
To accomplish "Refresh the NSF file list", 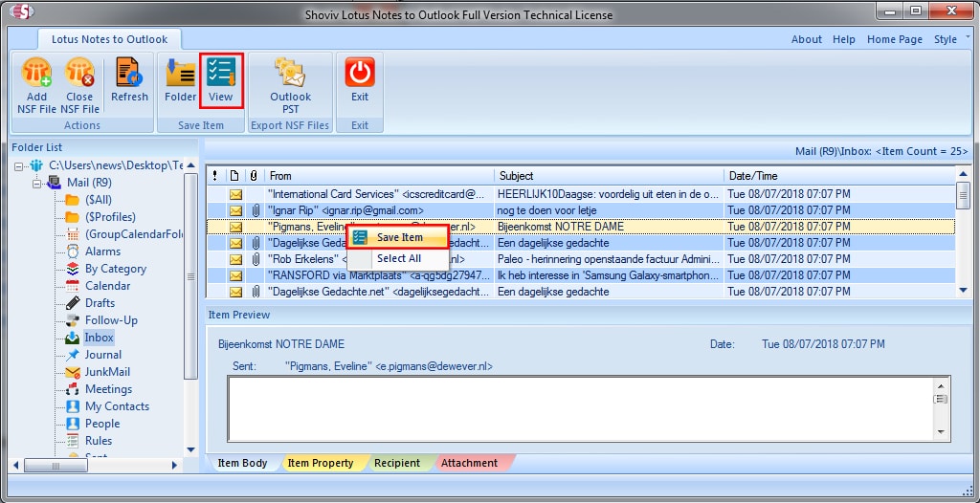I will [129, 78].
